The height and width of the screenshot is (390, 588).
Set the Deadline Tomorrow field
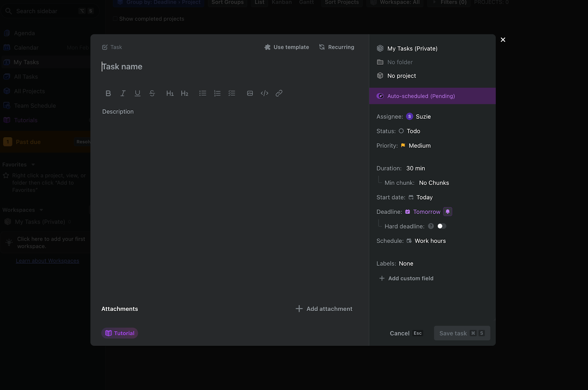pyautogui.click(x=423, y=212)
